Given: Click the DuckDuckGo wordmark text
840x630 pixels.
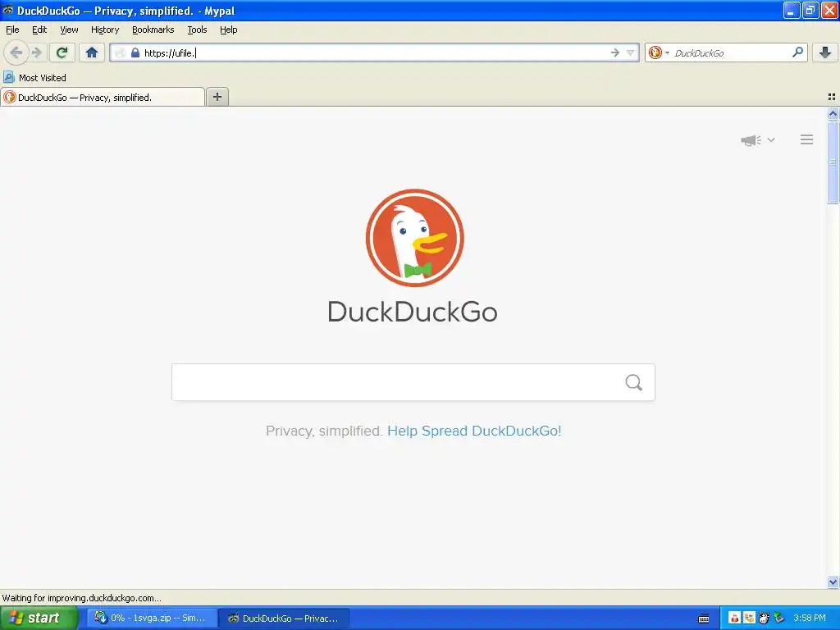Looking at the screenshot, I should [x=413, y=312].
